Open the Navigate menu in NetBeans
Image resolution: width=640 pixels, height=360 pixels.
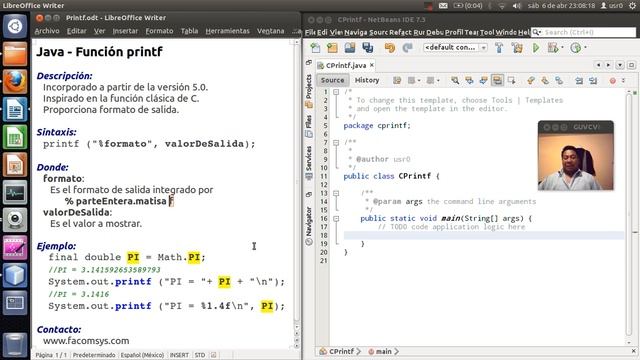pyautogui.click(x=356, y=32)
